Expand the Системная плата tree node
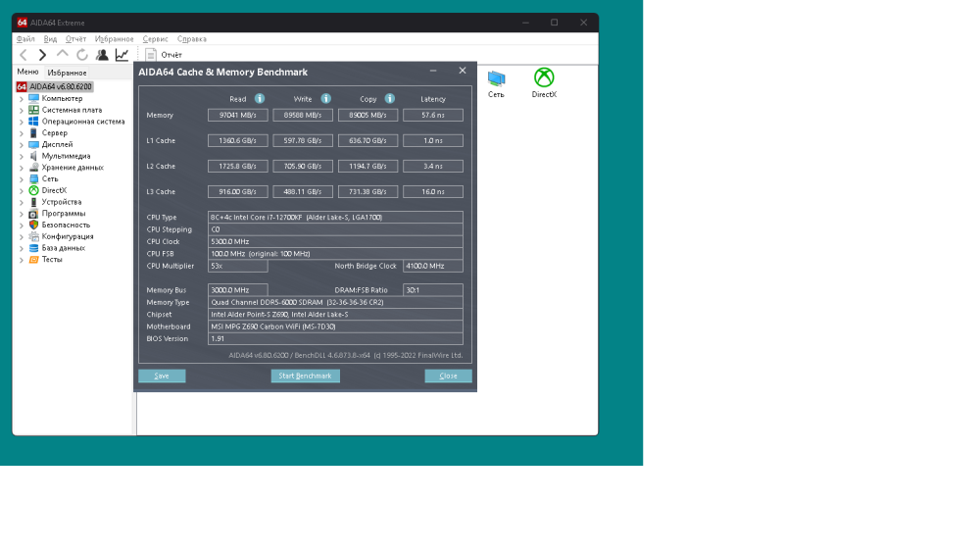The image size is (980, 552). [22, 110]
